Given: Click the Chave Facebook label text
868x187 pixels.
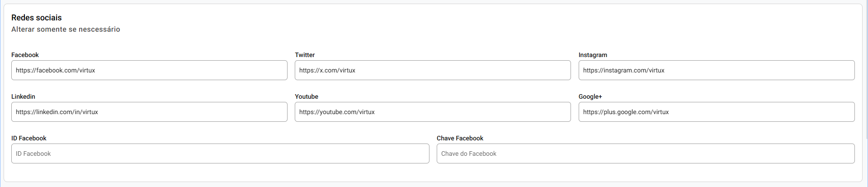Looking at the screenshot, I should (x=460, y=138).
